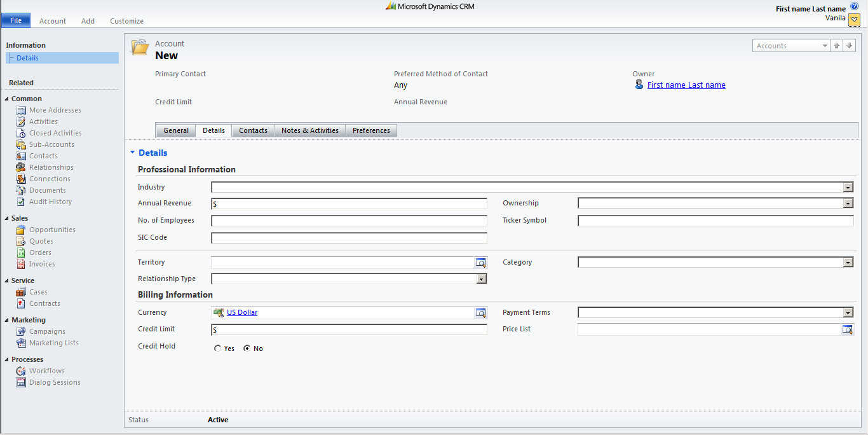Open the Industry dropdown
Image resolution: width=868 pixels, height=435 pixels.
coord(848,187)
